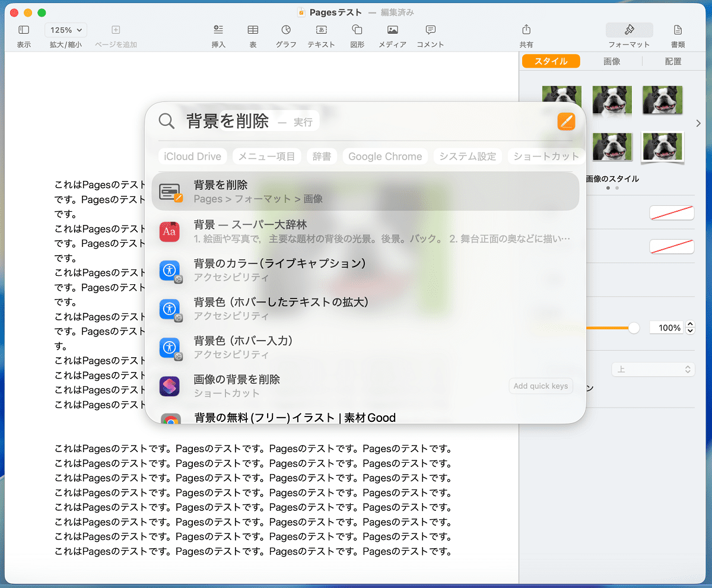712x588 pixels.
Task: Switch to the 画像 tab
Action: (612, 61)
